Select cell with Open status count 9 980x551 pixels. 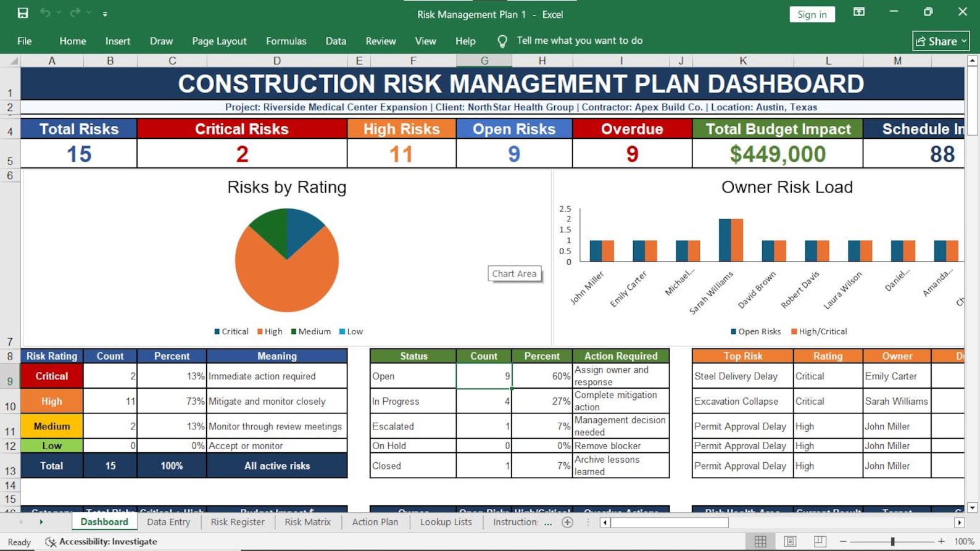tap(484, 376)
